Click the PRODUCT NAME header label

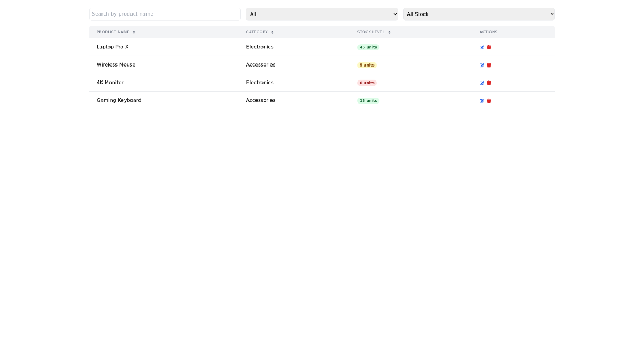click(x=113, y=32)
